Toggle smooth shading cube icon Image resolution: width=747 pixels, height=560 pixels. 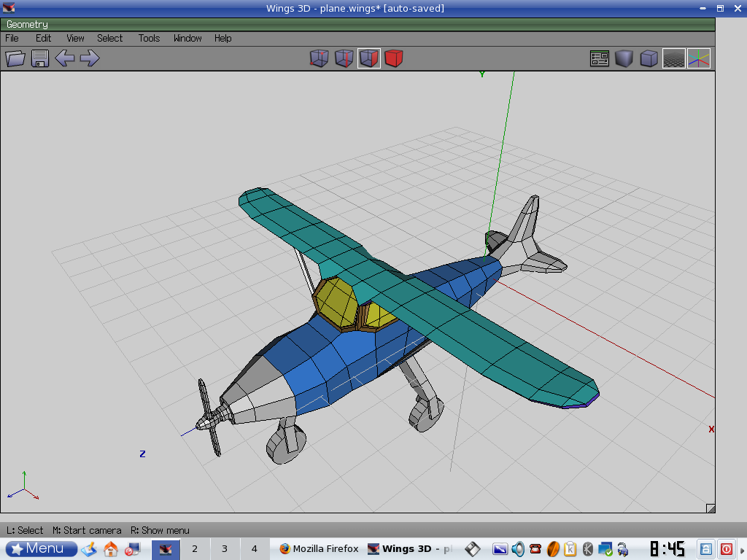pos(624,58)
